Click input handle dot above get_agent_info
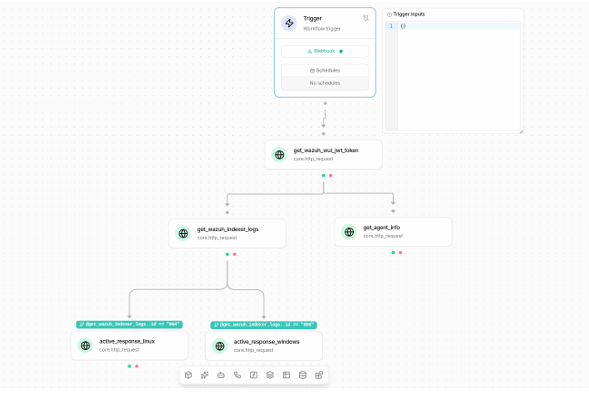 tap(393, 211)
